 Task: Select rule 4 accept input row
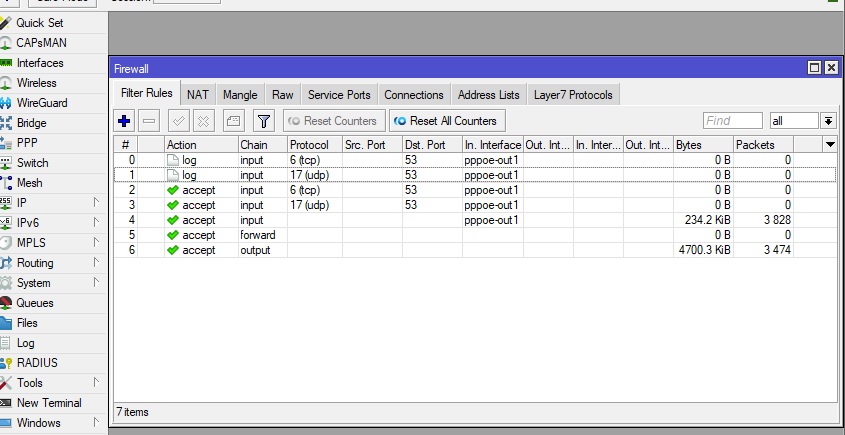[x=475, y=220]
